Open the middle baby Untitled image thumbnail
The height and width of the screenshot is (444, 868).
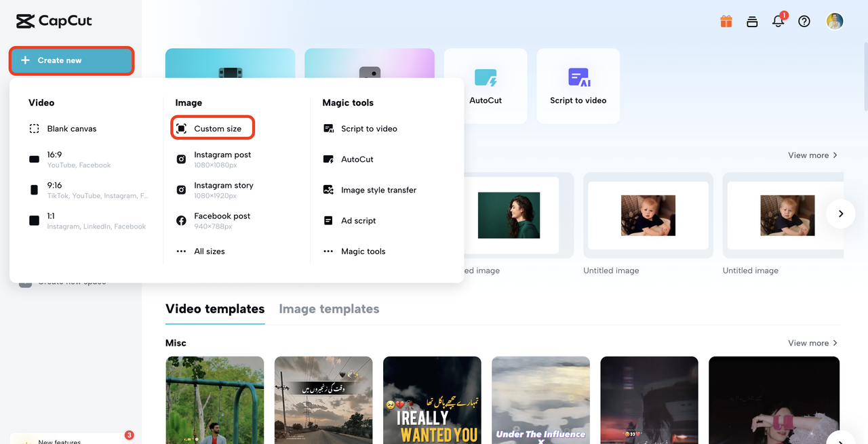pos(648,215)
